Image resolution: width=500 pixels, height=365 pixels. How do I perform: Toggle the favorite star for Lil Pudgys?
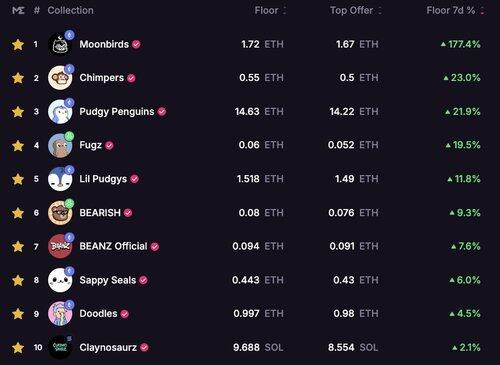tap(18, 179)
